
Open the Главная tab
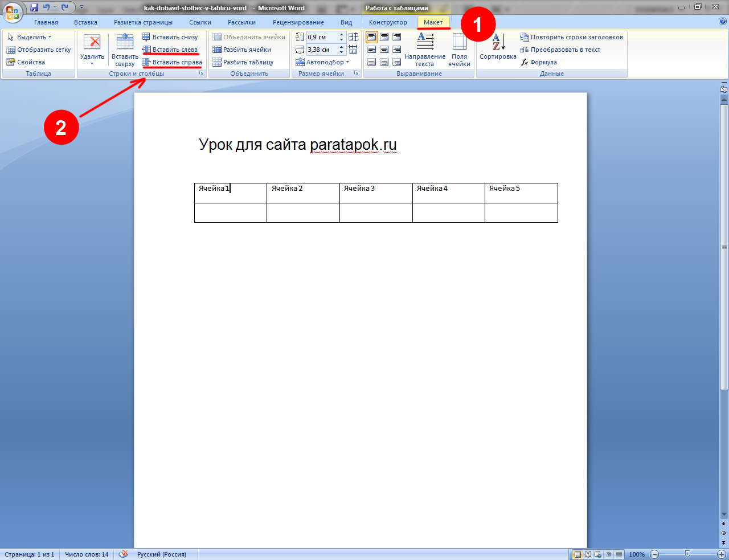tap(46, 22)
